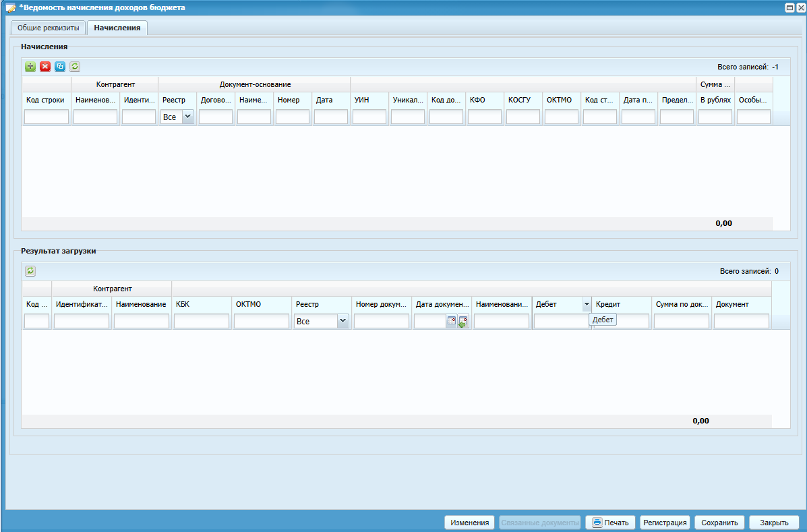Viewport: 807px width, 532px height.
Task: Click the blue copy record icon
Action: pos(60,67)
